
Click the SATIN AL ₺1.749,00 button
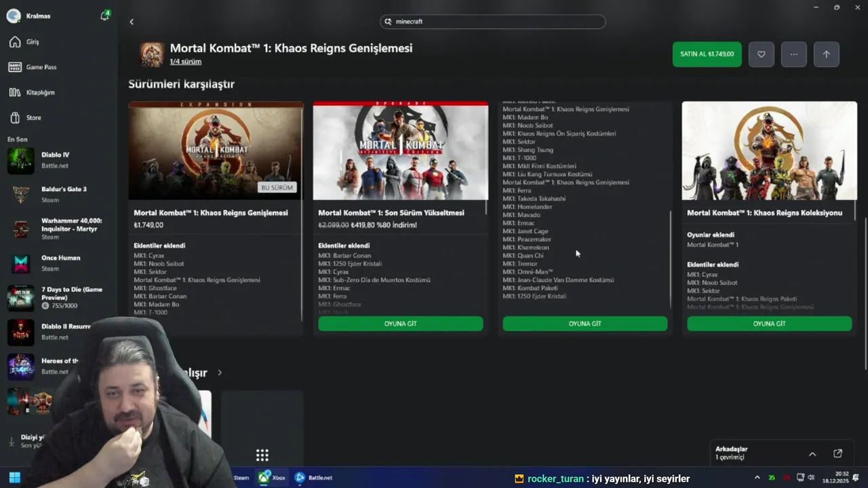click(x=707, y=54)
